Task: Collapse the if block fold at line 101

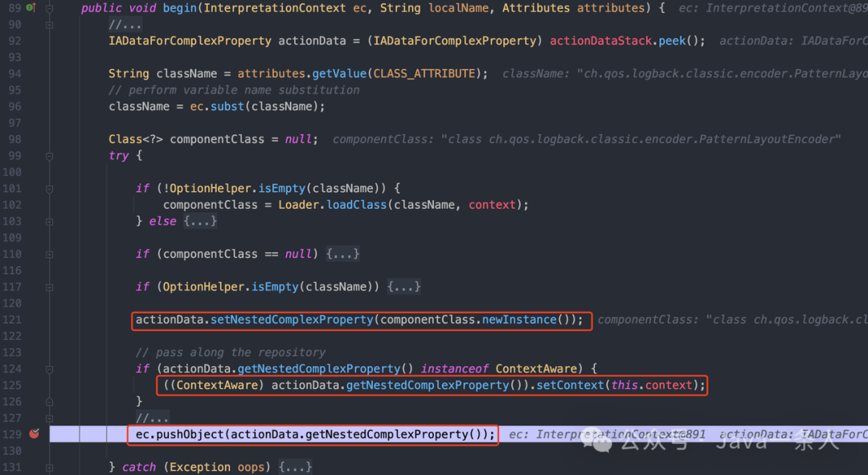Action: (x=49, y=189)
